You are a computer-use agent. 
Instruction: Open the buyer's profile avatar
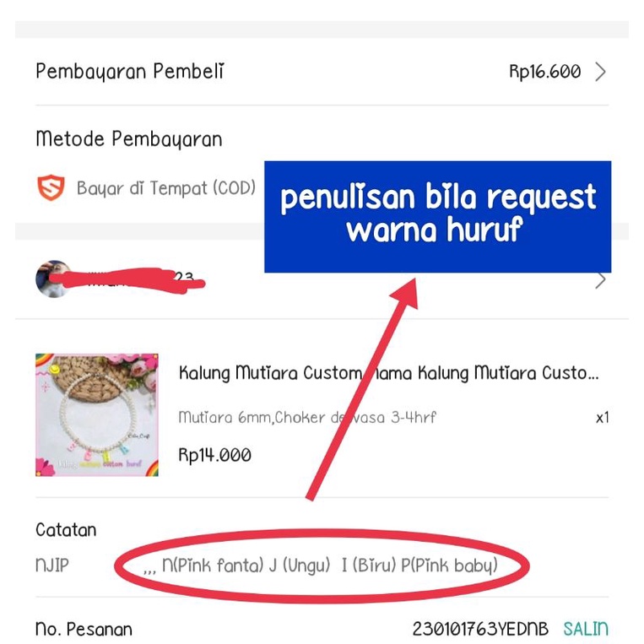(53, 279)
